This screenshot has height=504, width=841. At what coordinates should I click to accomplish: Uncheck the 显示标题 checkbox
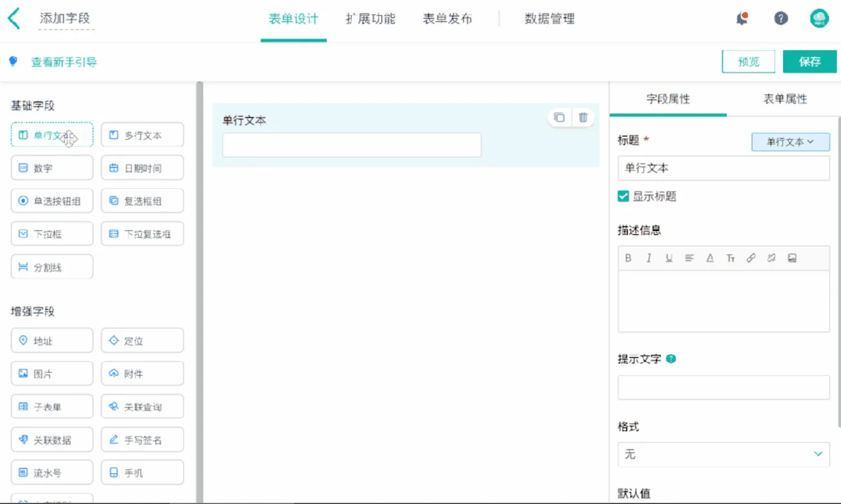click(624, 196)
